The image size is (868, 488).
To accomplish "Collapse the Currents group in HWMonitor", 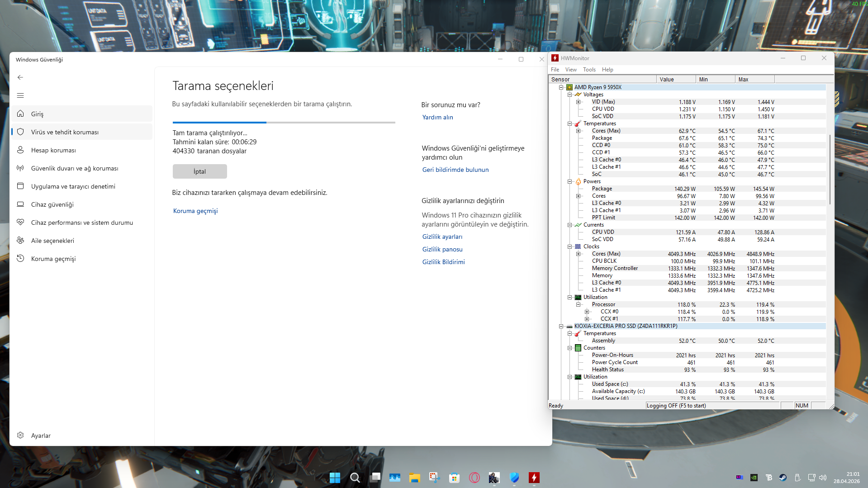I will (570, 225).
